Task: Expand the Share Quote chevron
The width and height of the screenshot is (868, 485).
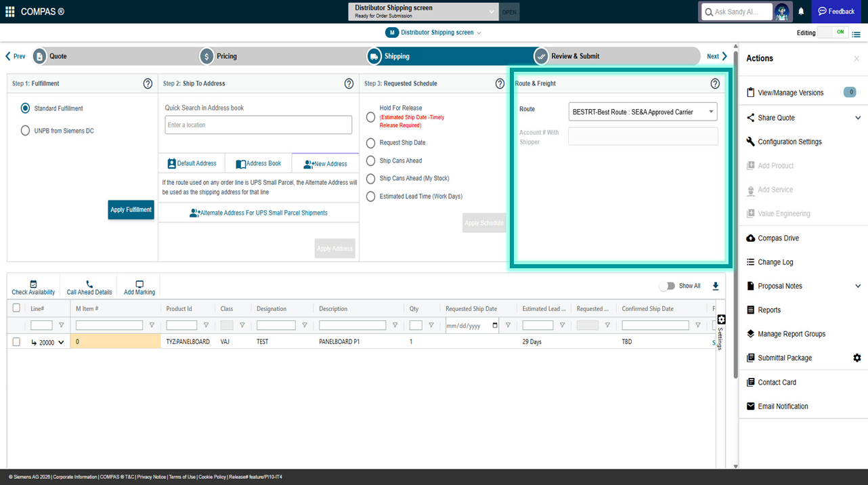Action: pyautogui.click(x=858, y=118)
